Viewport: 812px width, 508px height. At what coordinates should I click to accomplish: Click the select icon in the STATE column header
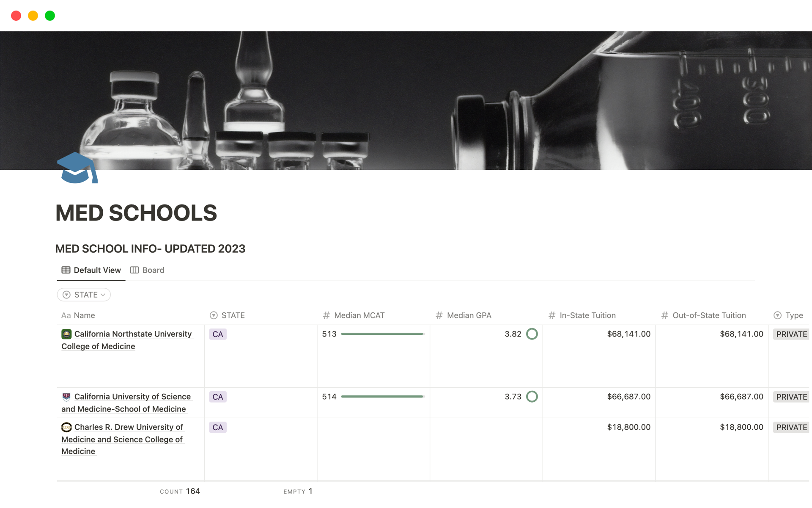click(213, 315)
